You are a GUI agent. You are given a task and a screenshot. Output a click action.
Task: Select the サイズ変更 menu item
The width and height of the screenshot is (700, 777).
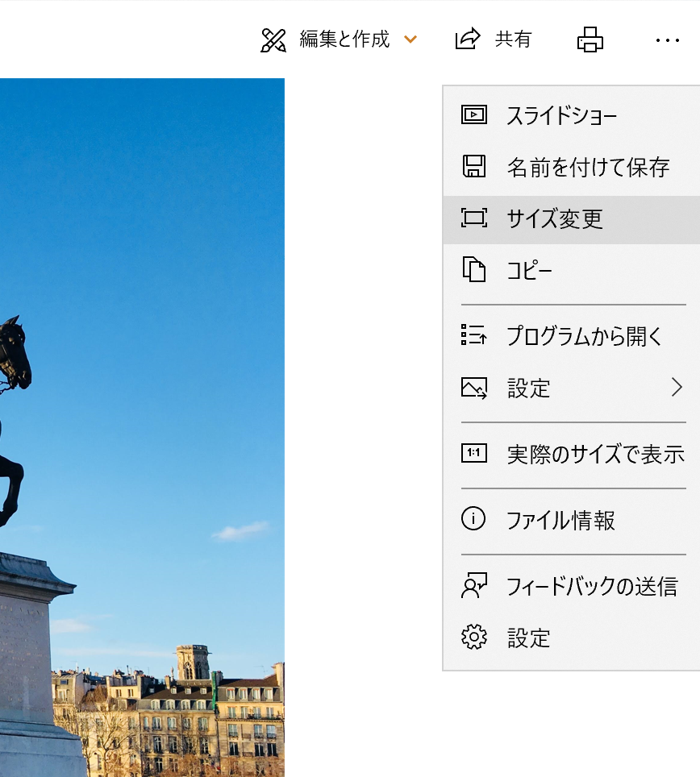point(555,219)
